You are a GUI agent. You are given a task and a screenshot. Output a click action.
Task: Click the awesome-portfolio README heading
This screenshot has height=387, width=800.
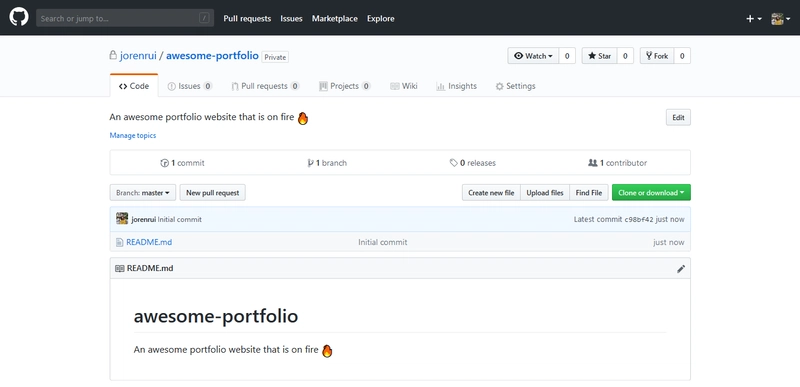click(x=216, y=316)
